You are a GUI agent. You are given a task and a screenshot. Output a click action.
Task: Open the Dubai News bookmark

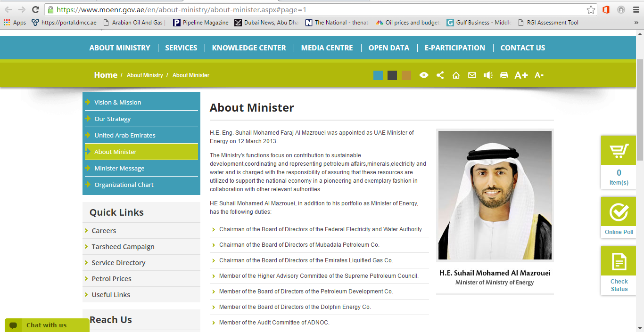266,23
